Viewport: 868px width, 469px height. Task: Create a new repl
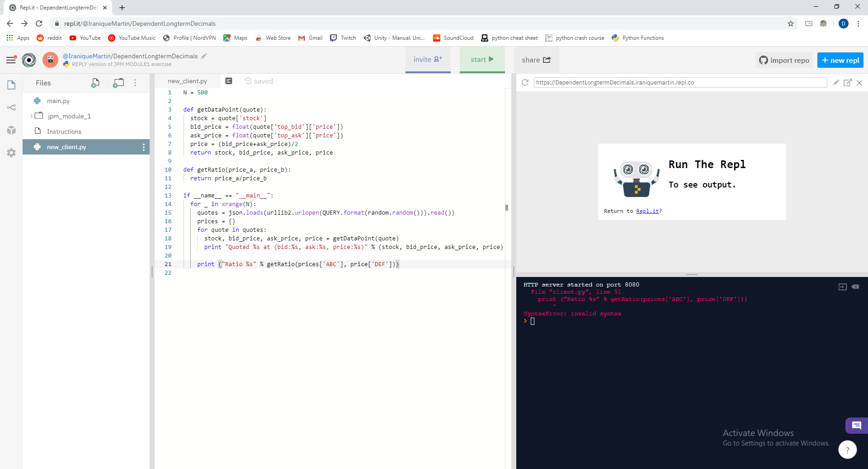[x=840, y=60]
